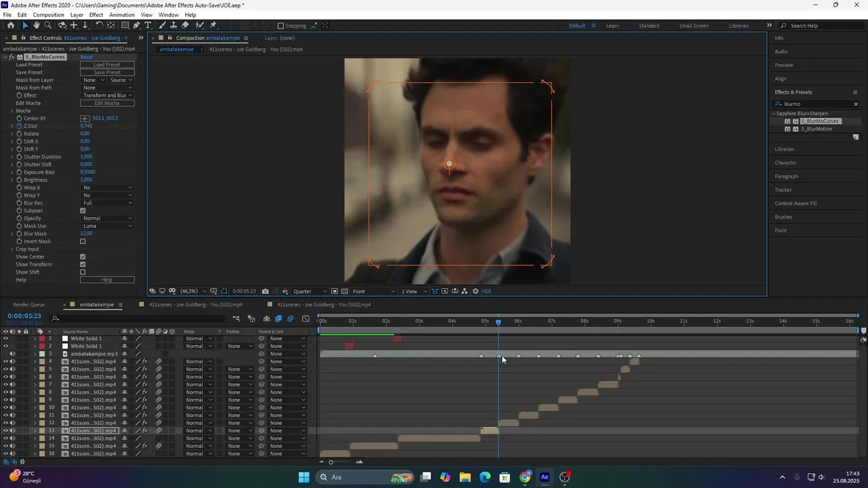Switch to the Small Screen workspace
Image resolution: width=868 pixels, height=488 pixels.
point(694,26)
